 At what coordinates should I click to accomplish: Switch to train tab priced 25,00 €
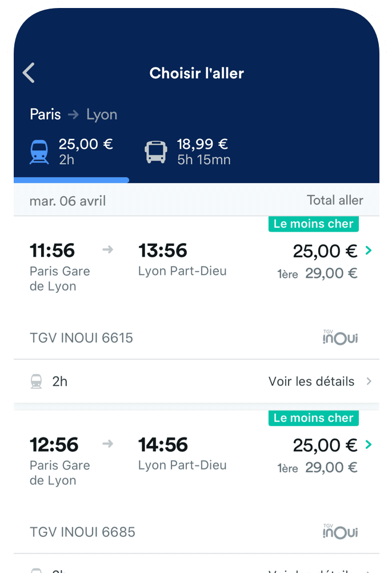[x=86, y=151]
